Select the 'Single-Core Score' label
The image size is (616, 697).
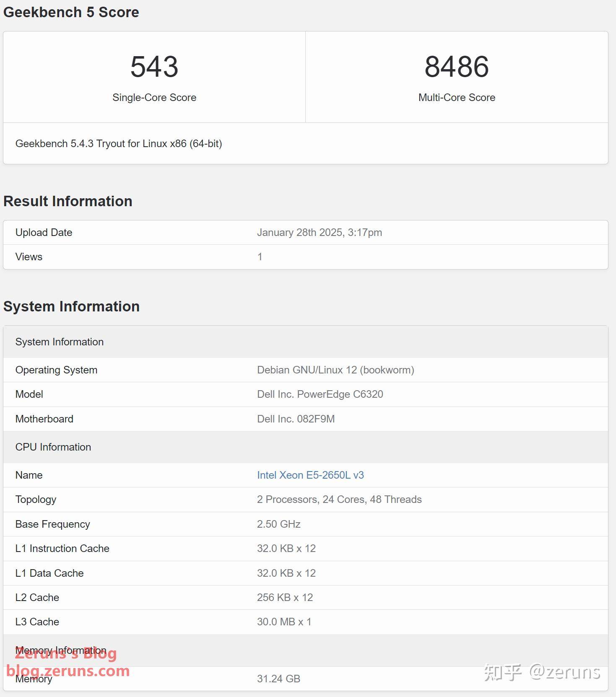click(x=154, y=98)
